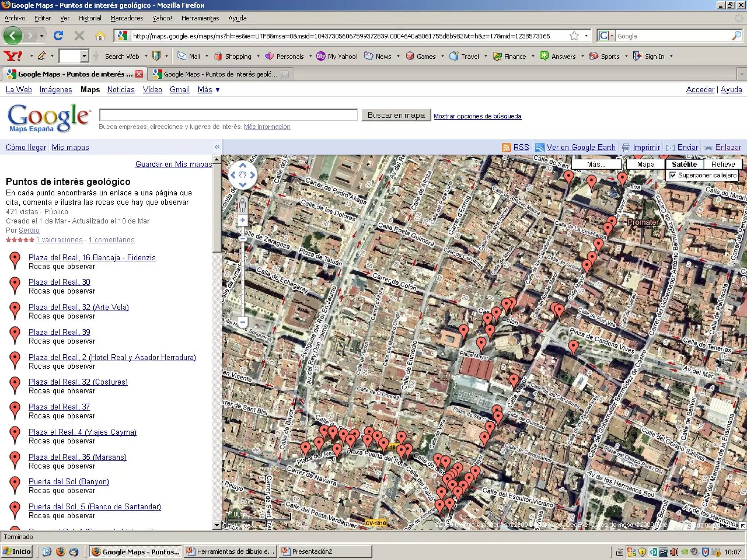The width and height of the screenshot is (747, 560).
Task: Click the Firefox forward arrow button
Action: click(30, 36)
